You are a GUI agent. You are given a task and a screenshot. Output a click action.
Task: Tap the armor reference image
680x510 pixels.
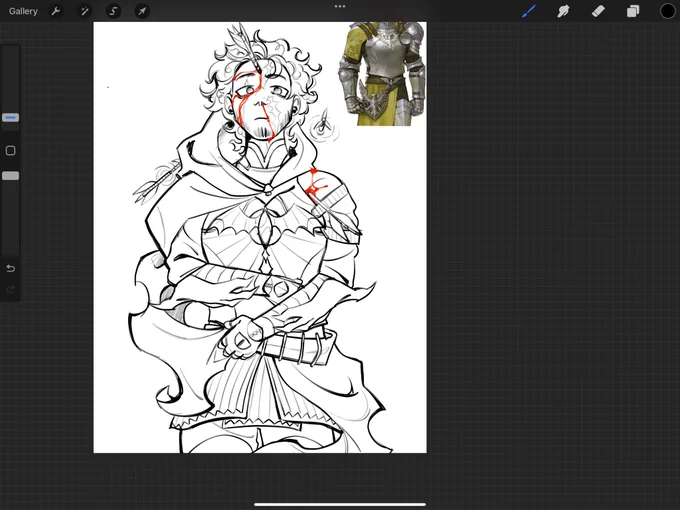[x=382, y=74]
